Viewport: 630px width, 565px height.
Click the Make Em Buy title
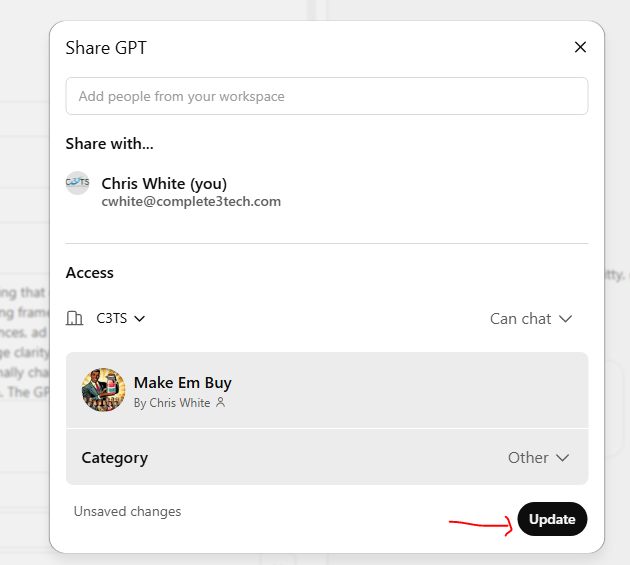[x=183, y=382]
